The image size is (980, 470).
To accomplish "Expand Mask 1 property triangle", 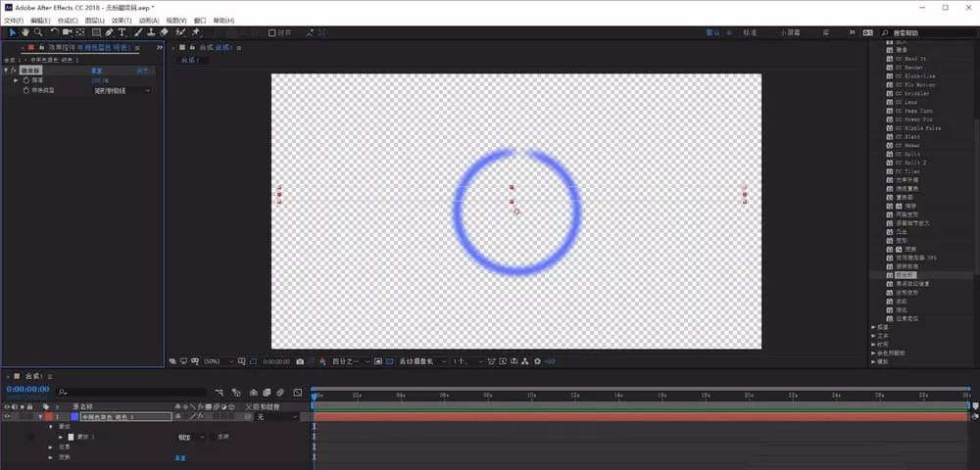I will pos(61,437).
